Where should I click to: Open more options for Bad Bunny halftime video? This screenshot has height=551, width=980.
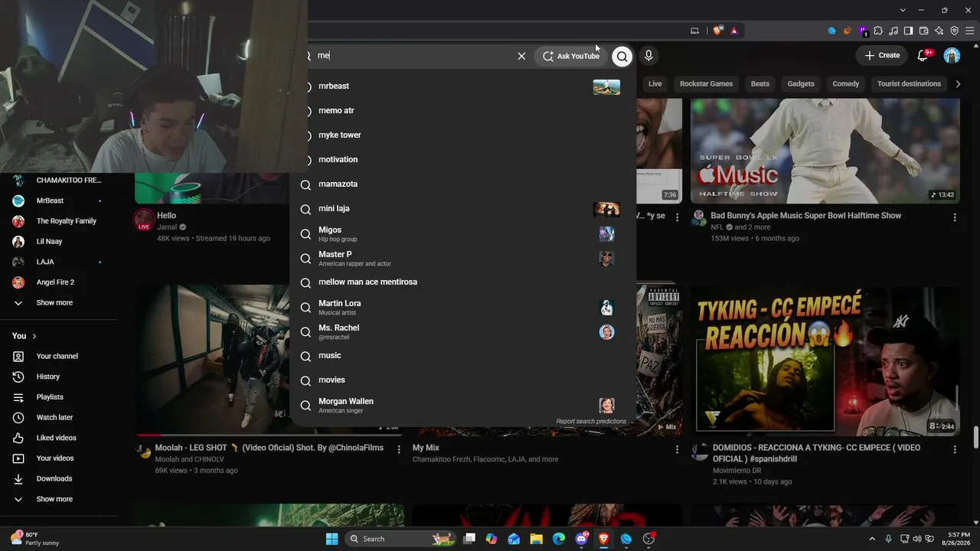pyautogui.click(x=955, y=217)
